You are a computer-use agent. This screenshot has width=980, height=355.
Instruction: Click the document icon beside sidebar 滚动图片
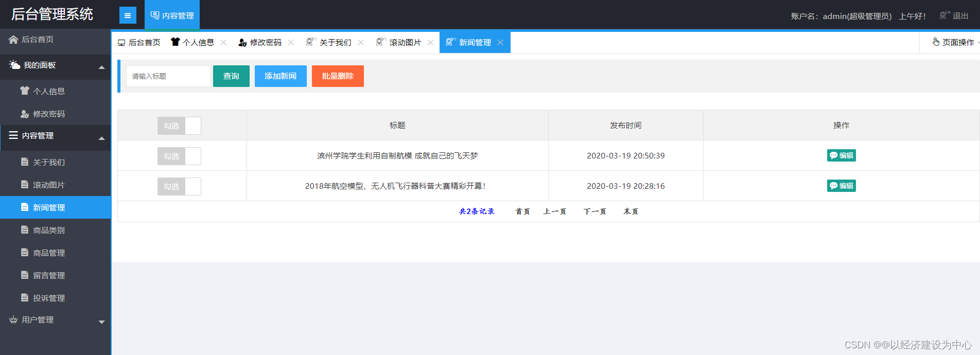click(25, 184)
